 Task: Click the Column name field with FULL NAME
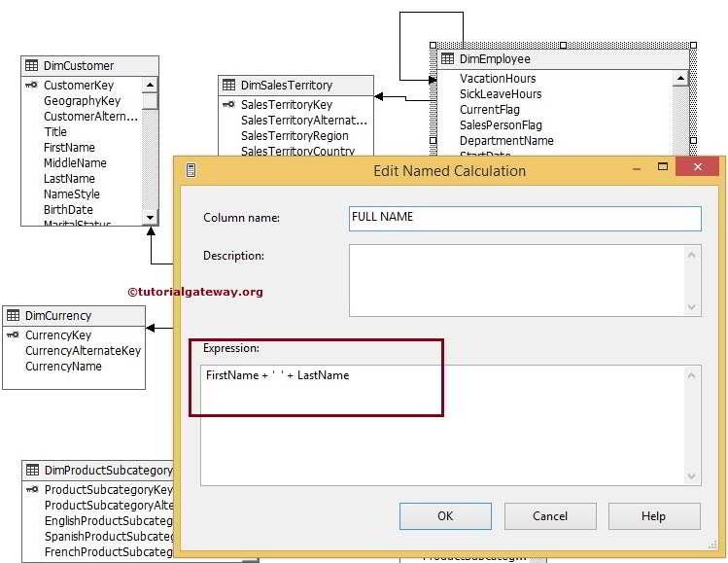tap(525, 219)
